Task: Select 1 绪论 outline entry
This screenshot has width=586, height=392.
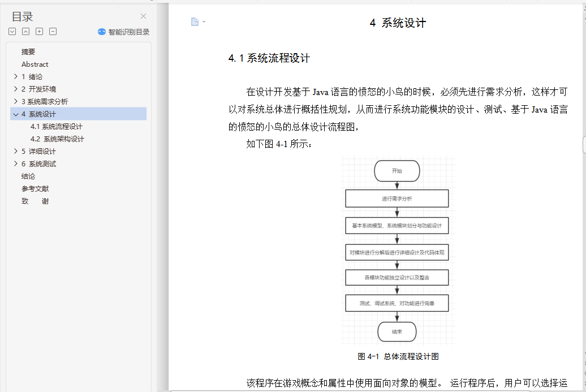Action: [x=32, y=76]
